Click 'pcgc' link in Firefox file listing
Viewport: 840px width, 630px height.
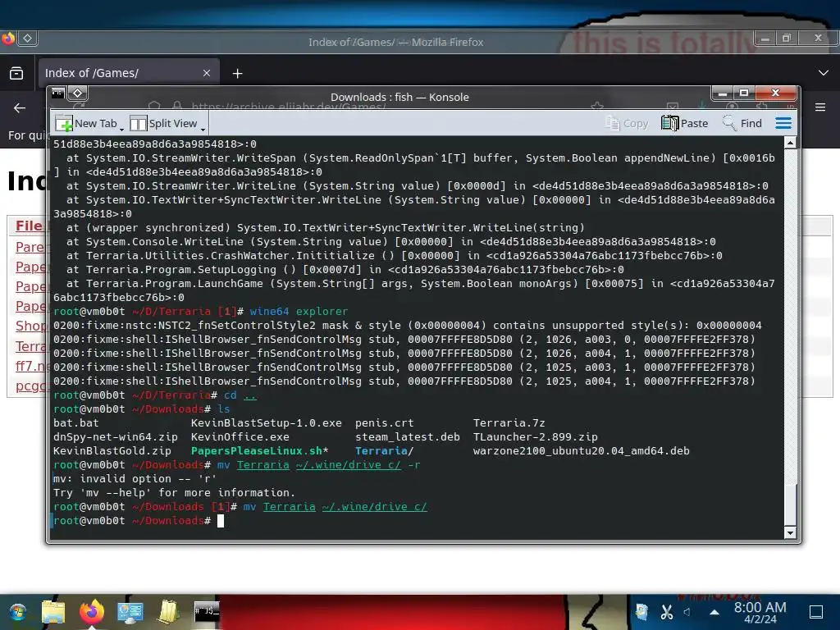tap(30, 386)
